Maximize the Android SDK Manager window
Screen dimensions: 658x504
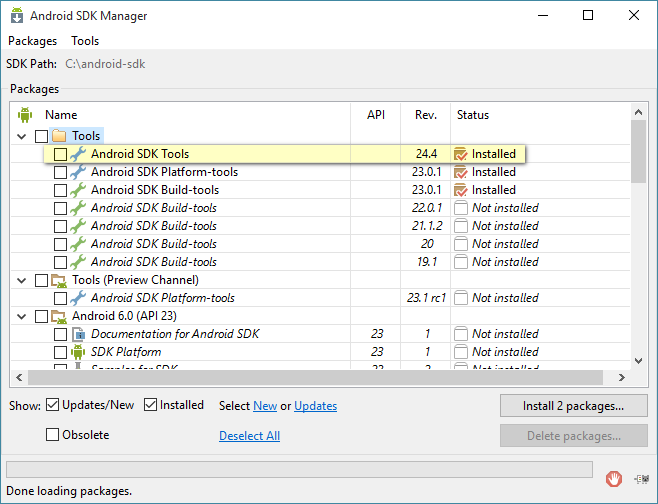588,15
